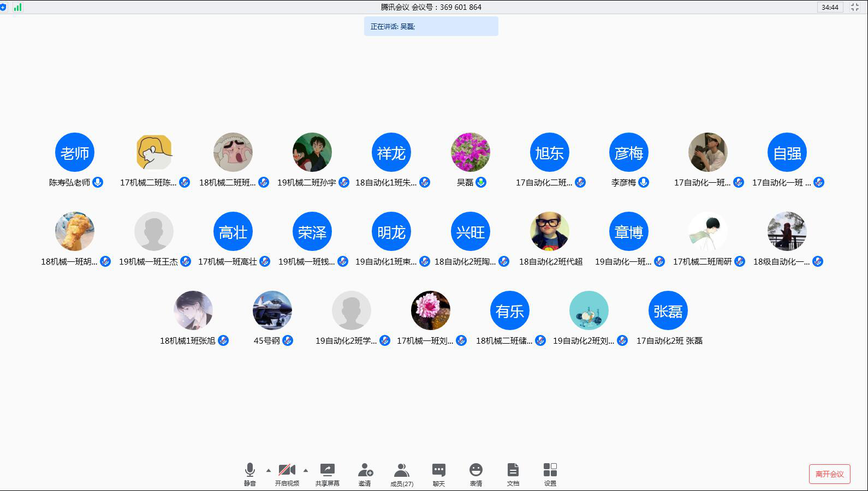Click the Leave Meeting (离开会议) button
This screenshot has width=868, height=491.
click(829, 474)
